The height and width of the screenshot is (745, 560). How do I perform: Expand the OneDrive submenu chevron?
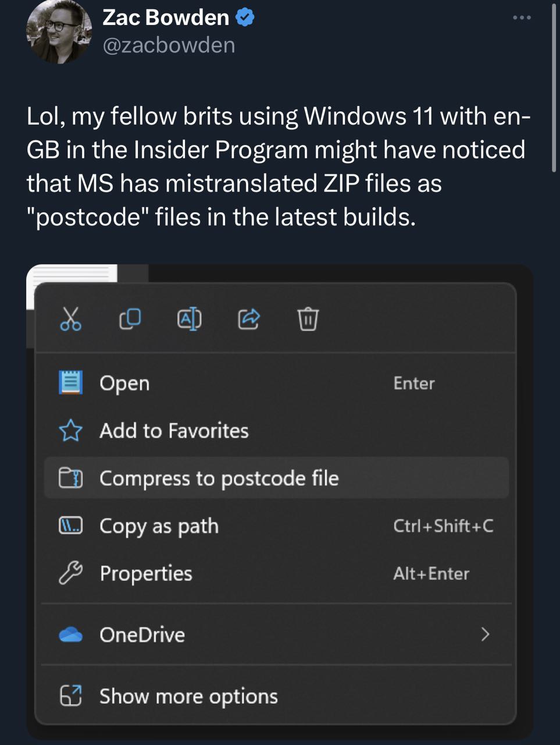pos(485,634)
